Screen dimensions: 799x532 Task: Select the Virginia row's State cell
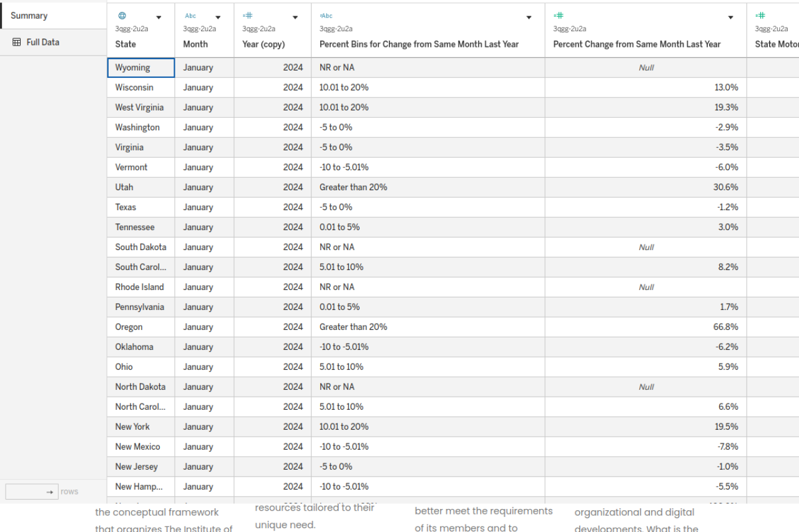pos(141,147)
